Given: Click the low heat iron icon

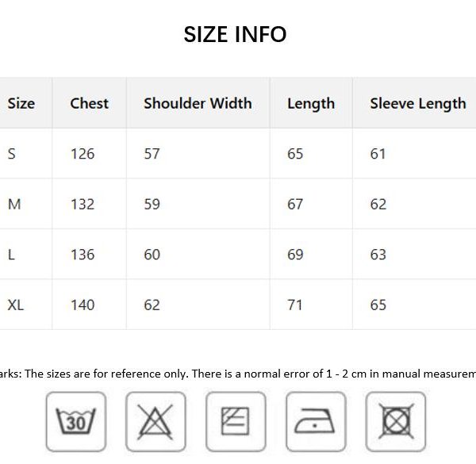Looking at the screenshot, I should click(316, 421).
